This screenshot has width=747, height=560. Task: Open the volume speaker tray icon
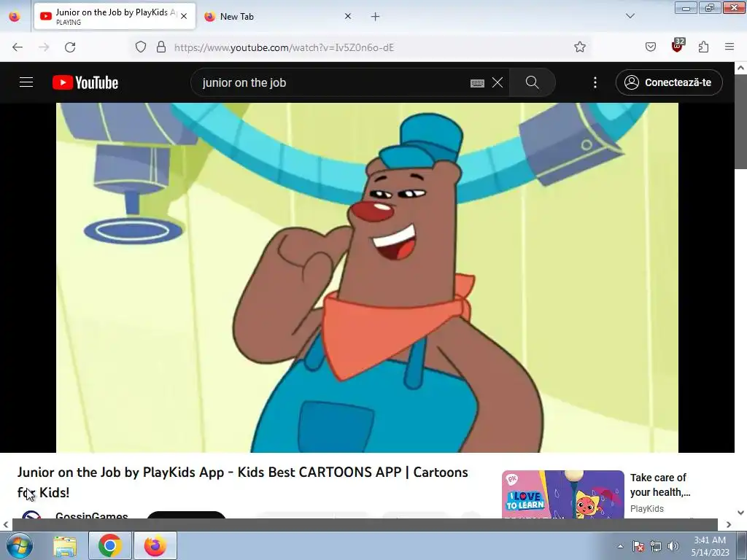(x=673, y=546)
